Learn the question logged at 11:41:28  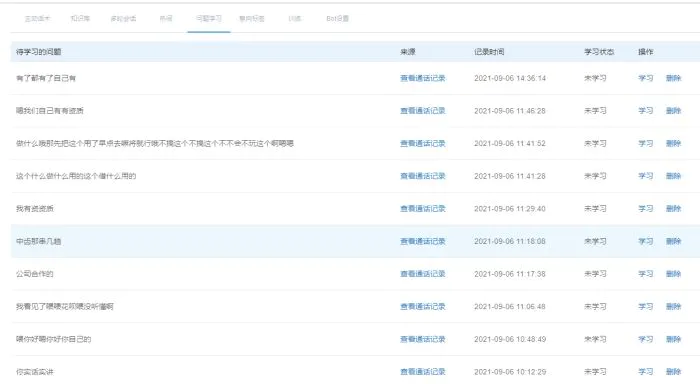[646, 176]
